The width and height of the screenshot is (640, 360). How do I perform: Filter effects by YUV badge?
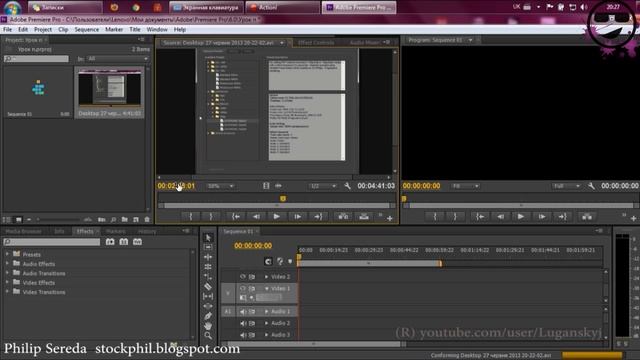coord(138,242)
